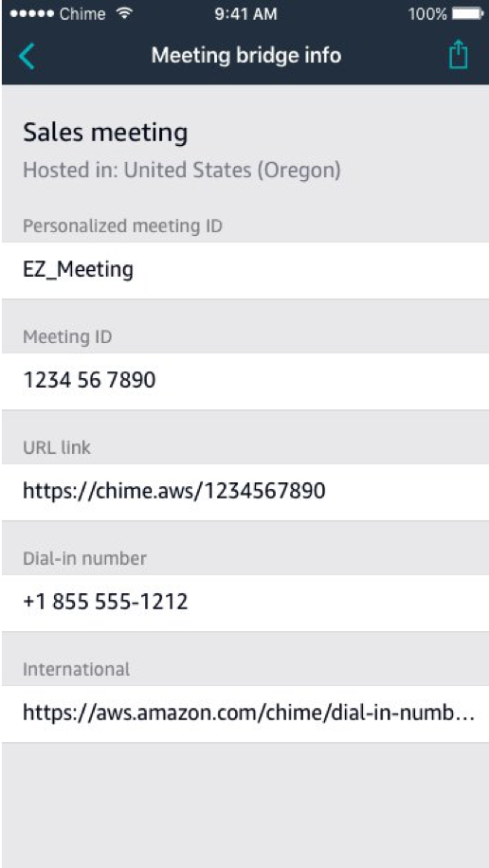Tap the 9:41 AM clock
This screenshot has width=489, height=868.
coord(245,14)
